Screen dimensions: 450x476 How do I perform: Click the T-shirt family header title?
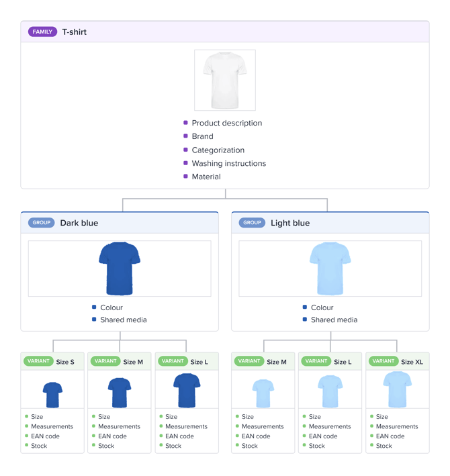click(75, 32)
